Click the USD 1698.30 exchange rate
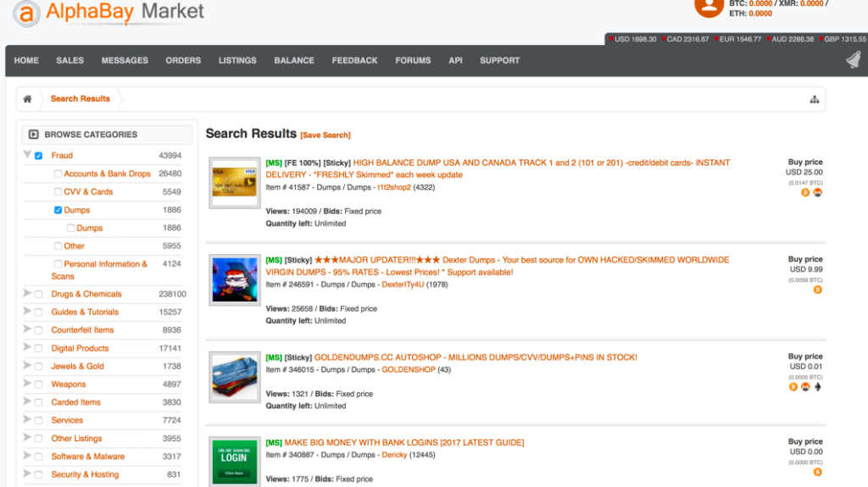Viewport: 868px width, 487px height. pos(632,39)
